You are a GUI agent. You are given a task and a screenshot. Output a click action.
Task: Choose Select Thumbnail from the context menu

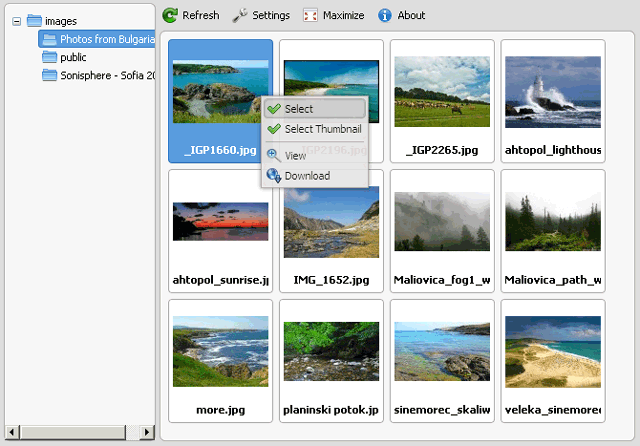click(315, 129)
